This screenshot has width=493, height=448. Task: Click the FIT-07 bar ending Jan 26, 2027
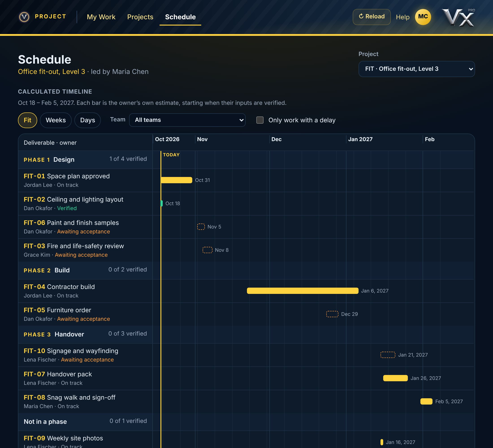[x=396, y=378]
